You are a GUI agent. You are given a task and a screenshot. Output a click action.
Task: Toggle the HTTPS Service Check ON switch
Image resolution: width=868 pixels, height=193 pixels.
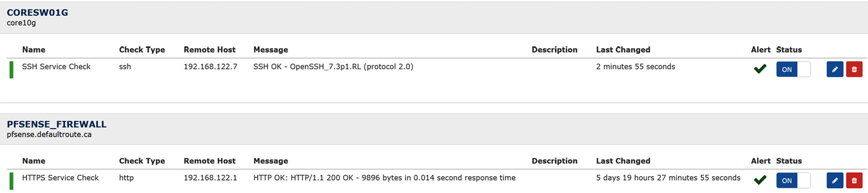[793, 180]
